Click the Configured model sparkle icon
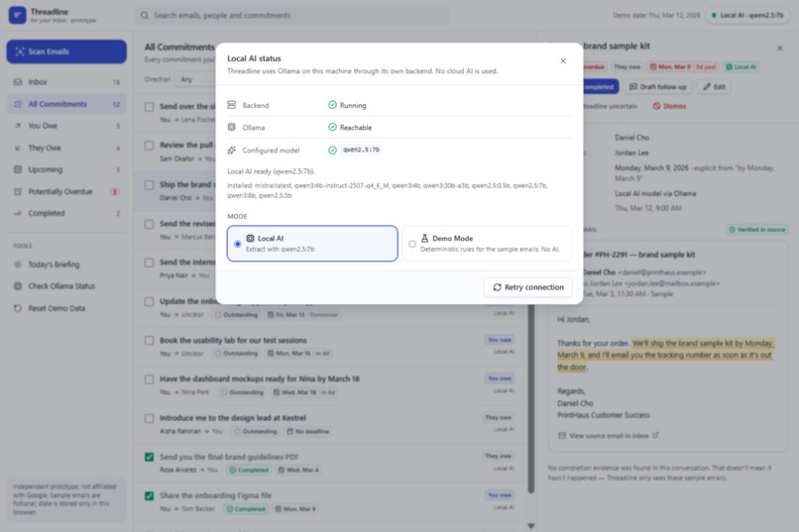The width and height of the screenshot is (799, 532). point(231,150)
